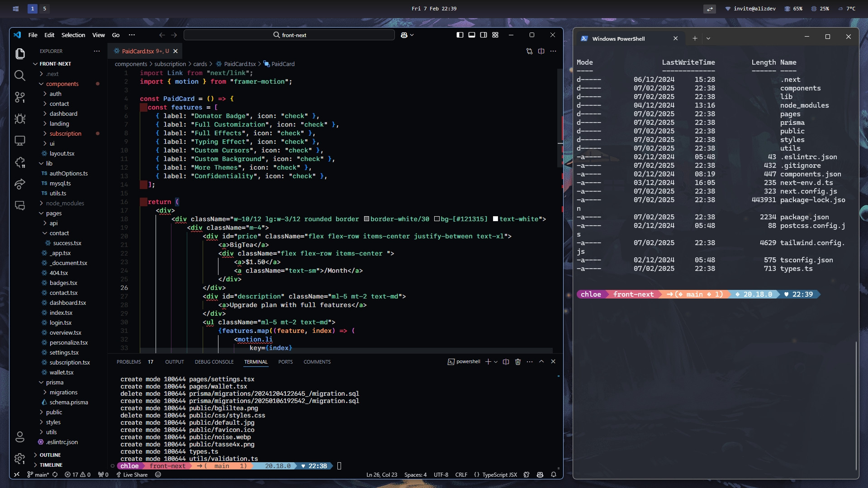The image size is (868, 488).
Task: Open a new tab in Windows PowerShell
Action: point(695,38)
